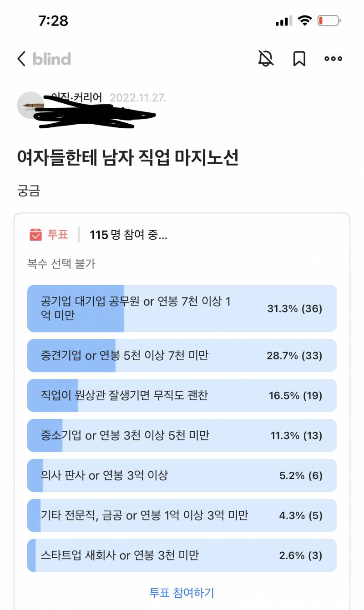The width and height of the screenshot is (364, 610).
Task: Select the 의사 판사 연봉 3억 이상 option
Action: tap(182, 475)
